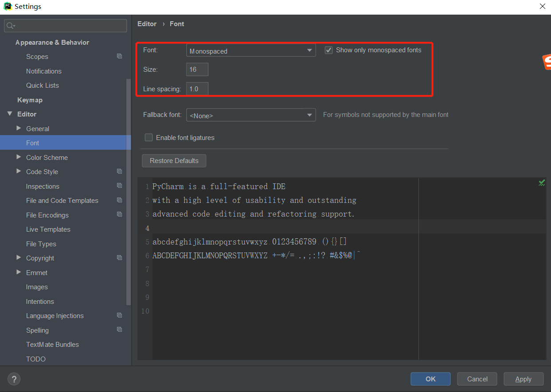Viewport: 551px width, 392px height.
Task: Click the Apply button
Action: click(523, 379)
